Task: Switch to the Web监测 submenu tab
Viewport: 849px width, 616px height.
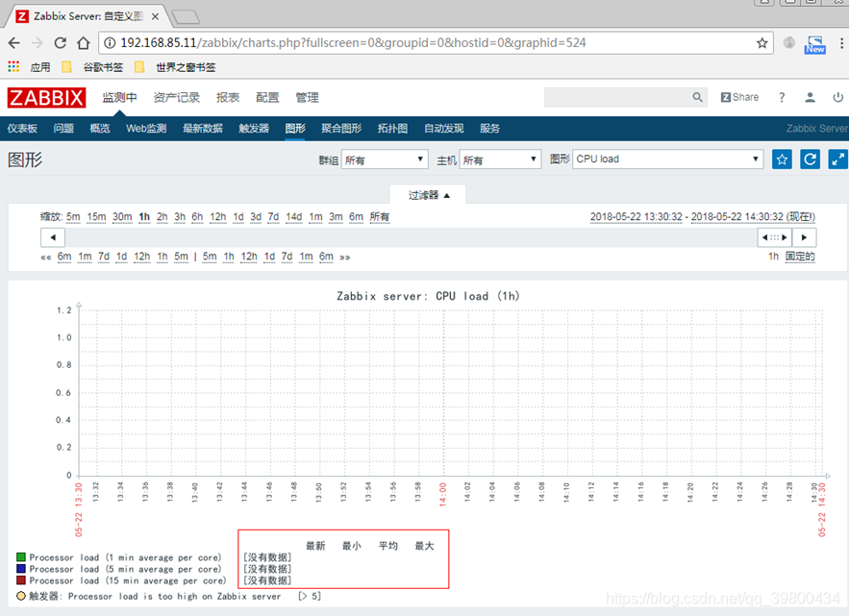Action: pos(146,128)
